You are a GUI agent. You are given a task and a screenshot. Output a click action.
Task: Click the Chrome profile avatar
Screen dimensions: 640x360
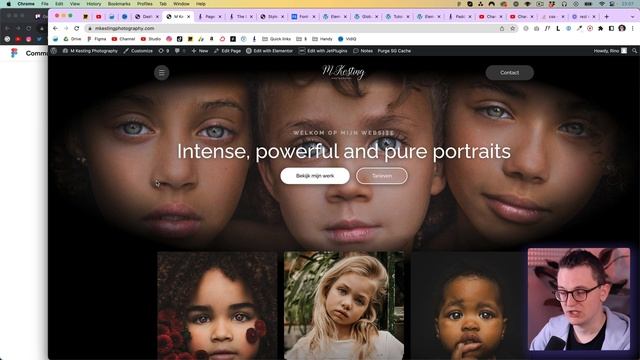point(622,29)
